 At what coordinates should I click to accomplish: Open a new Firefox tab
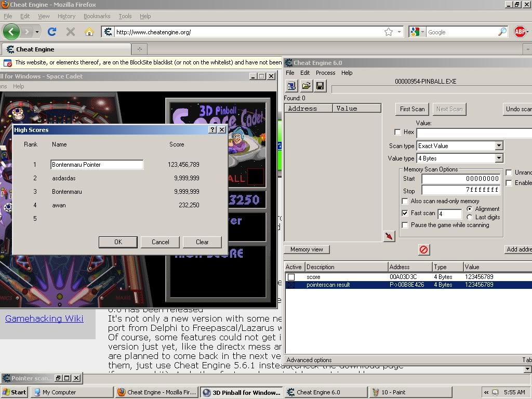(139, 49)
